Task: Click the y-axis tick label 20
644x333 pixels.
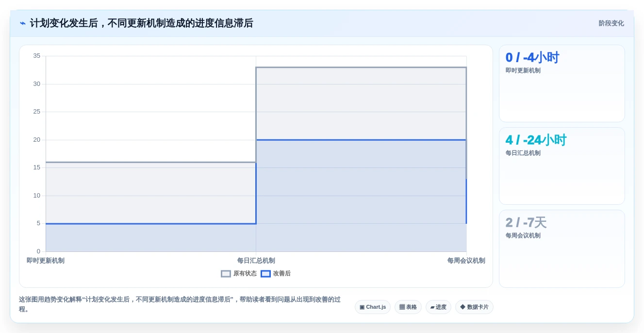Action: tap(37, 140)
